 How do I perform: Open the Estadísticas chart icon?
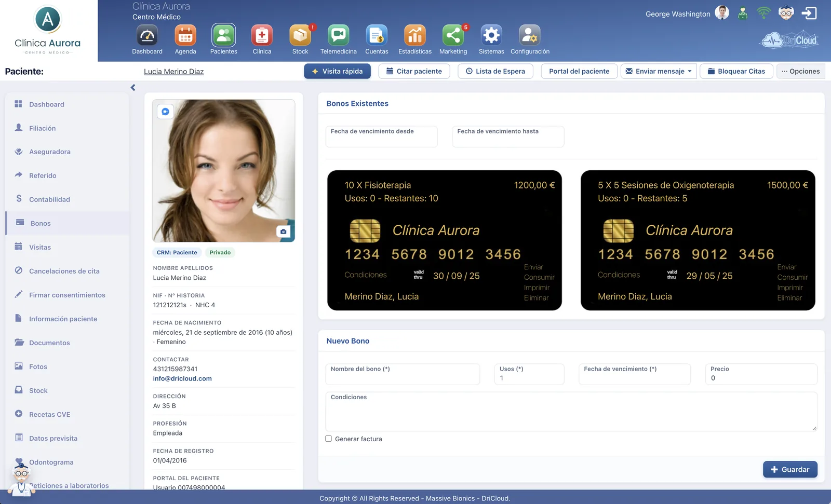(x=415, y=36)
